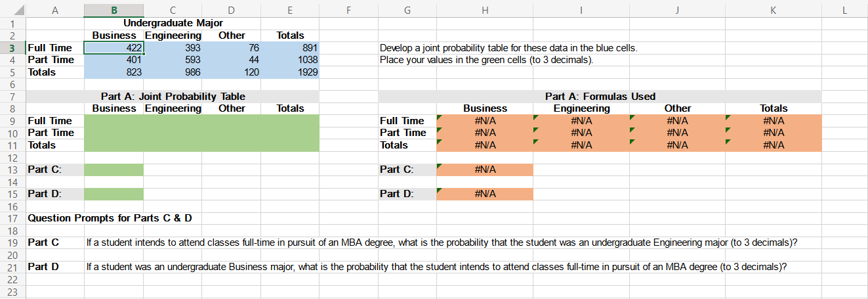Click the Totals label in row 5

pos(41,72)
